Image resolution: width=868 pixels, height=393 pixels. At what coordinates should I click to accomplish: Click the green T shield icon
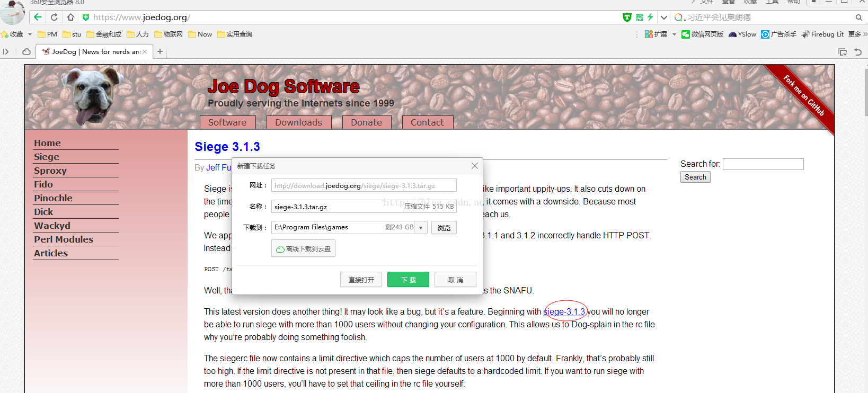coord(627,17)
